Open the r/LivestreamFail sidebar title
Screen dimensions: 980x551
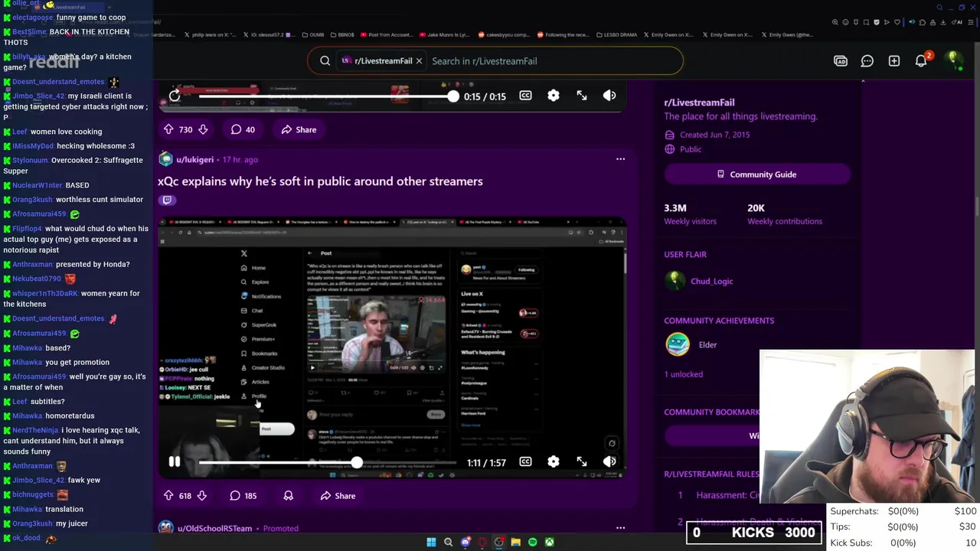coord(699,102)
